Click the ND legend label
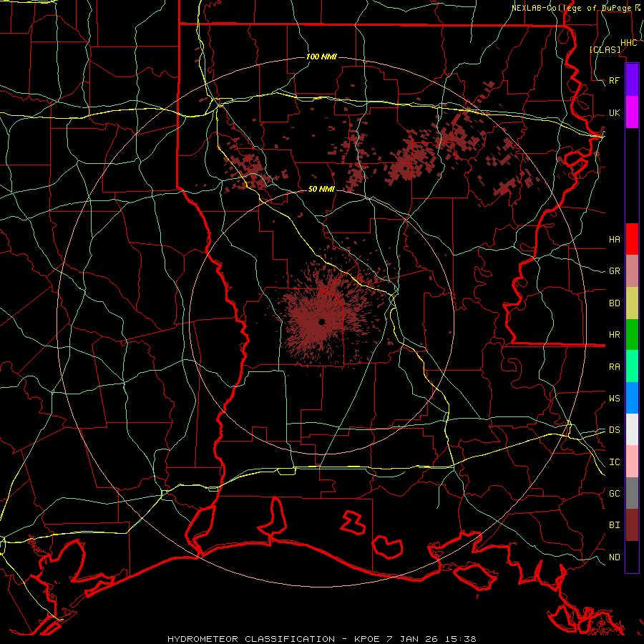 pyautogui.click(x=615, y=557)
